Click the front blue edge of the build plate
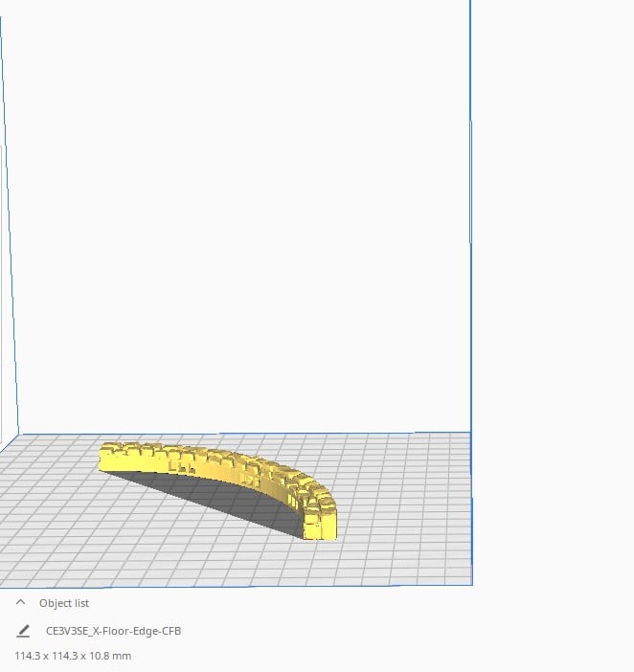Viewport: 634px width, 672px height. [236, 586]
